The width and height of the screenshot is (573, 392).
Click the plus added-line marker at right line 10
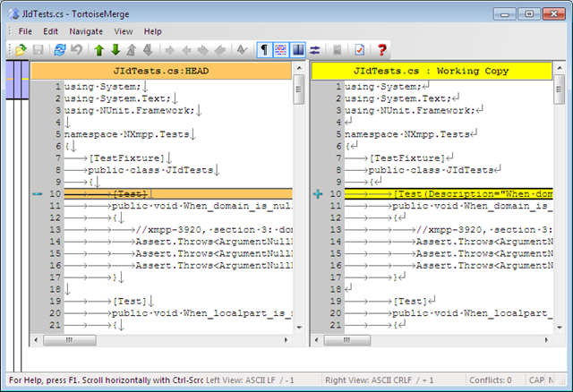[x=318, y=193]
